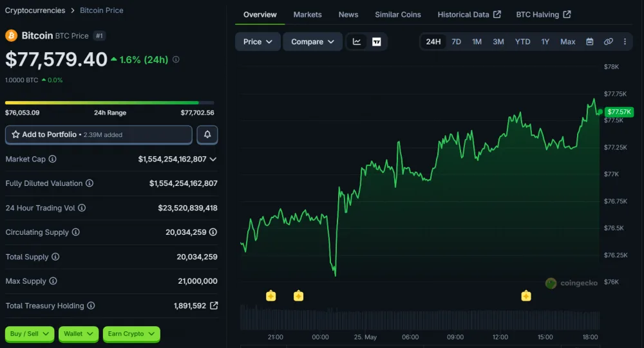Switch to the Similar Coins tab
The image size is (644, 348).
pos(397,14)
